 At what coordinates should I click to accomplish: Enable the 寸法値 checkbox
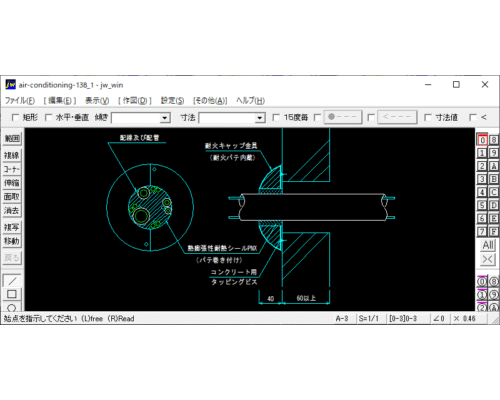click(x=428, y=117)
